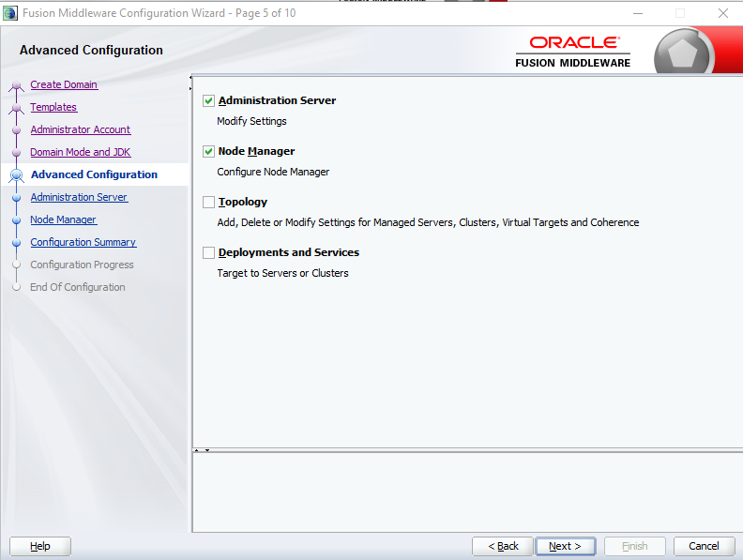The width and height of the screenshot is (743, 560).
Task: Minimize the configuration wizard window
Action: [638, 13]
